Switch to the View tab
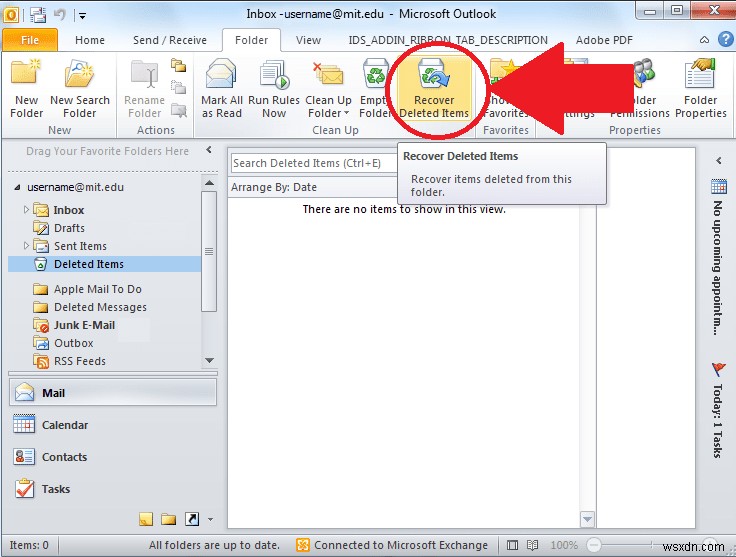Image resolution: width=736 pixels, height=557 pixels. point(308,40)
